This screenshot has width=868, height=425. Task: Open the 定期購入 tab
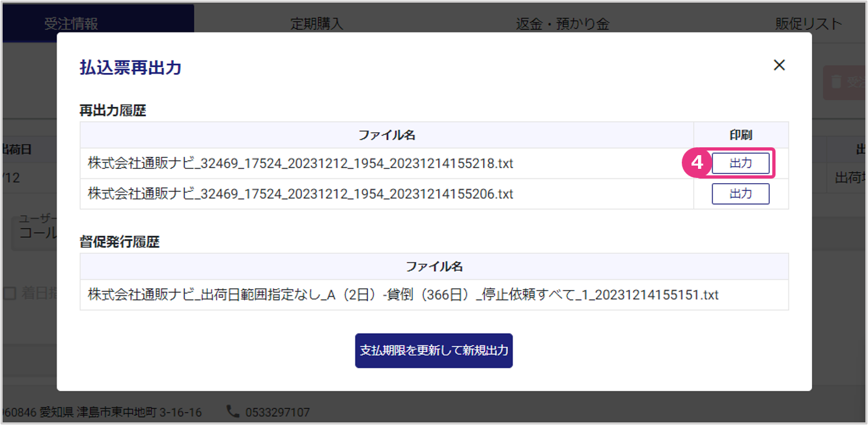tap(316, 24)
